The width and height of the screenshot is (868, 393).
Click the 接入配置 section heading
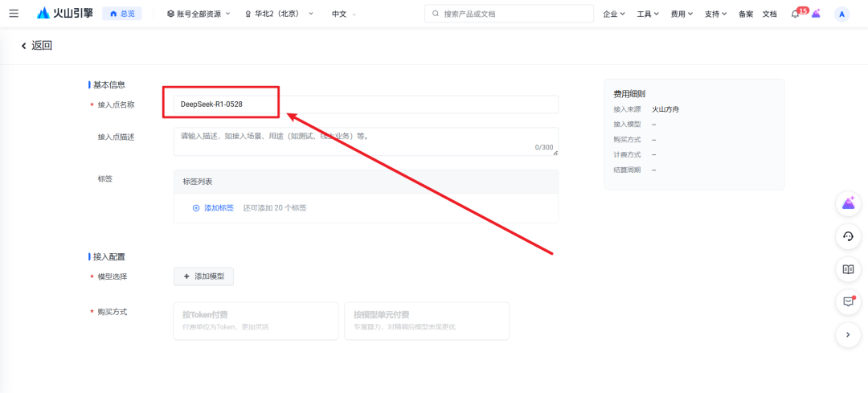point(109,257)
